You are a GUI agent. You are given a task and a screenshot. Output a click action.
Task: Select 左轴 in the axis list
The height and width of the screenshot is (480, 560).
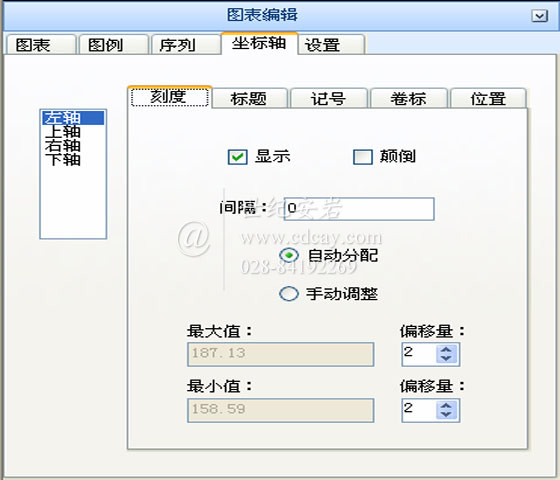click(73, 118)
